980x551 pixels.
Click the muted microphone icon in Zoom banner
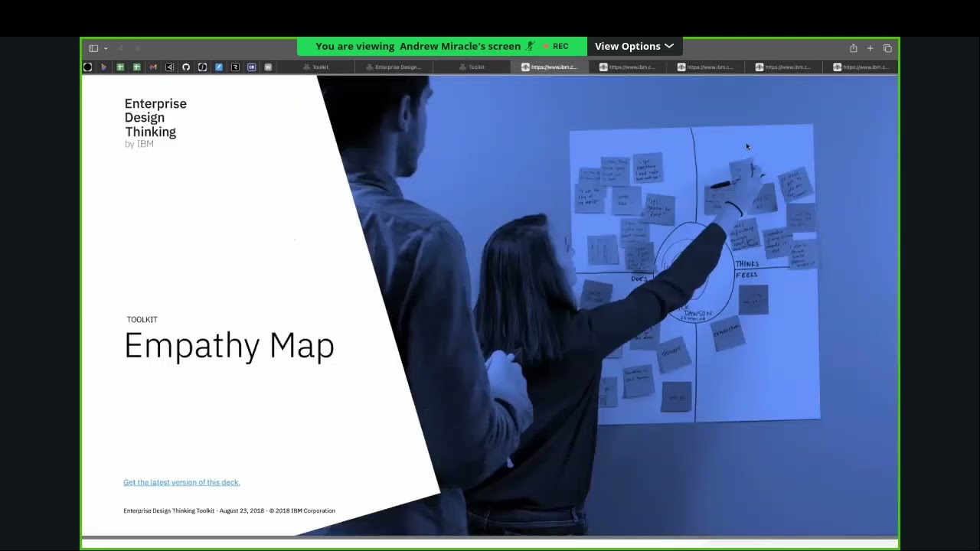click(531, 46)
